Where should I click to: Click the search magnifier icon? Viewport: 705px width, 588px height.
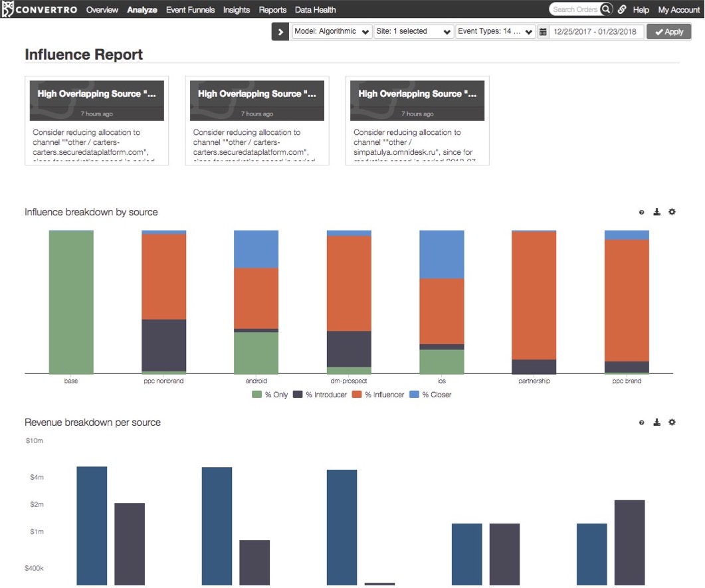pos(606,9)
